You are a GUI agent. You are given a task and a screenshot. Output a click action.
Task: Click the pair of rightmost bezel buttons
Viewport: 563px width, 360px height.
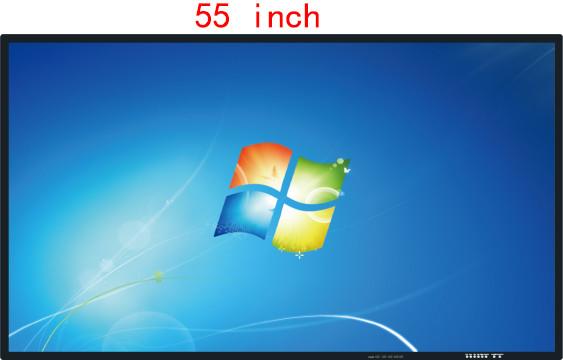click(x=497, y=356)
